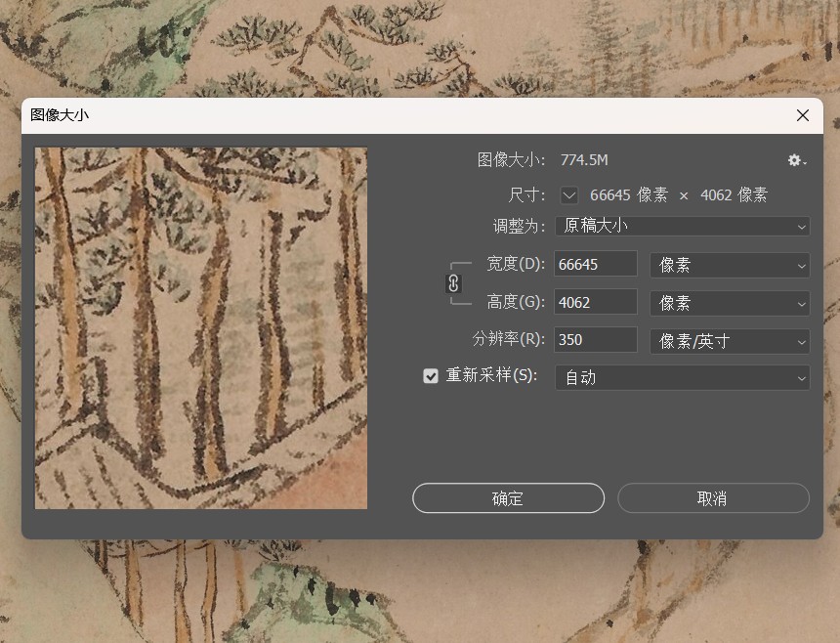Click the 重新采样(S) label text

click(491, 375)
